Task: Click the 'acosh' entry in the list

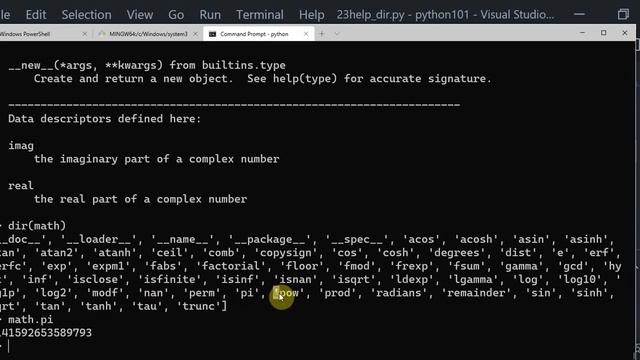Action: pos(476,239)
